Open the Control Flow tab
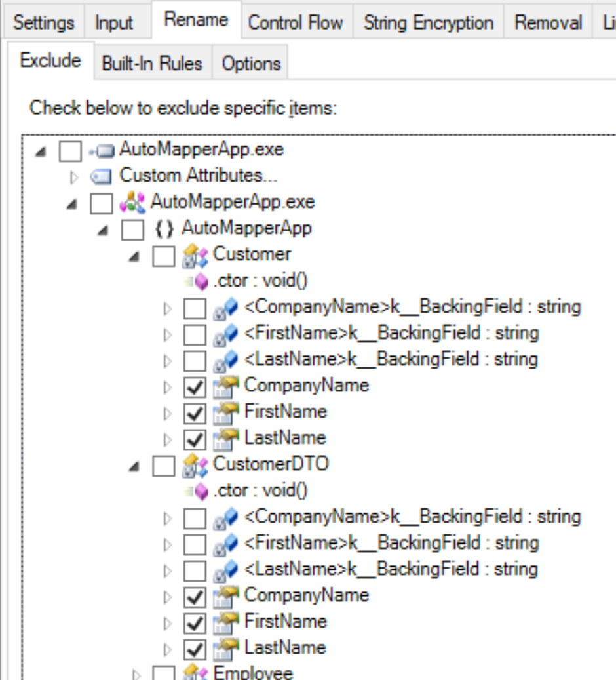The width and height of the screenshot is (616, 680). (x=296, y=22)
